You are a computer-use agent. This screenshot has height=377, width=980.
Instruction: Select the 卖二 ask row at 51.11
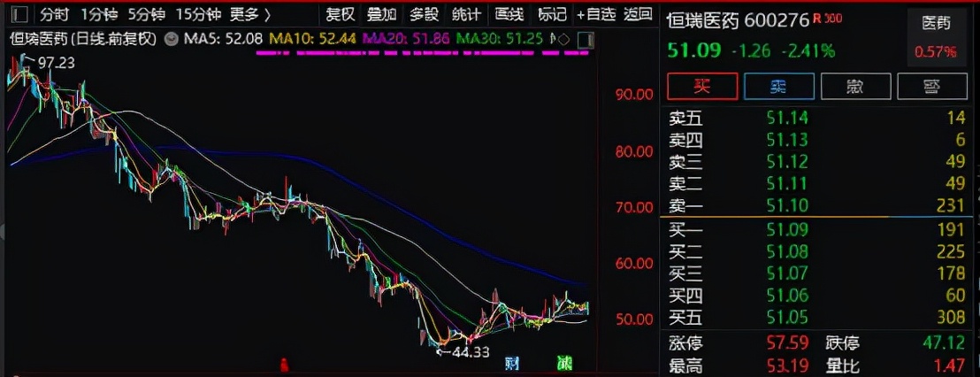click(x=817, y=183)
